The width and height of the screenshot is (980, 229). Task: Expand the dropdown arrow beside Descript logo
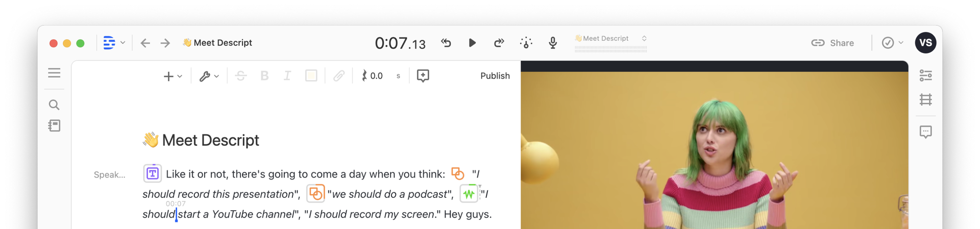click(122, 43)
